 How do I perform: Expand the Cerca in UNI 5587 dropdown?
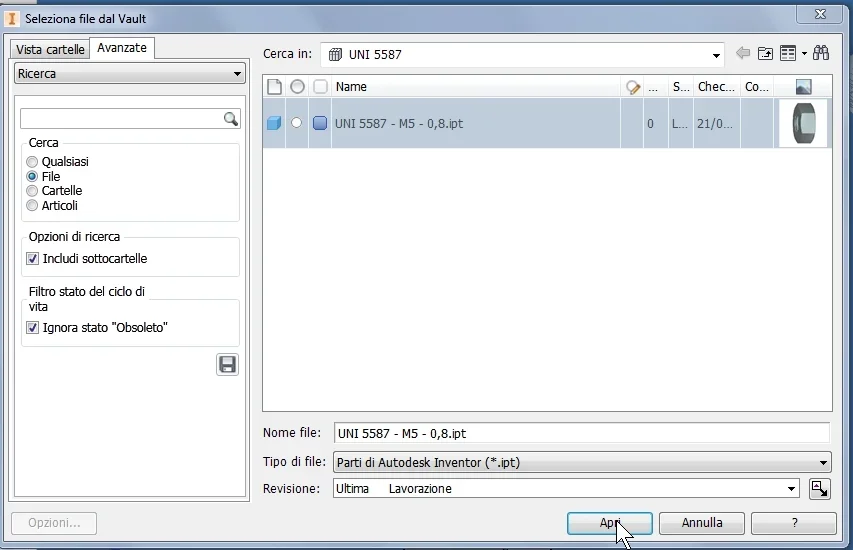(716, 55)
